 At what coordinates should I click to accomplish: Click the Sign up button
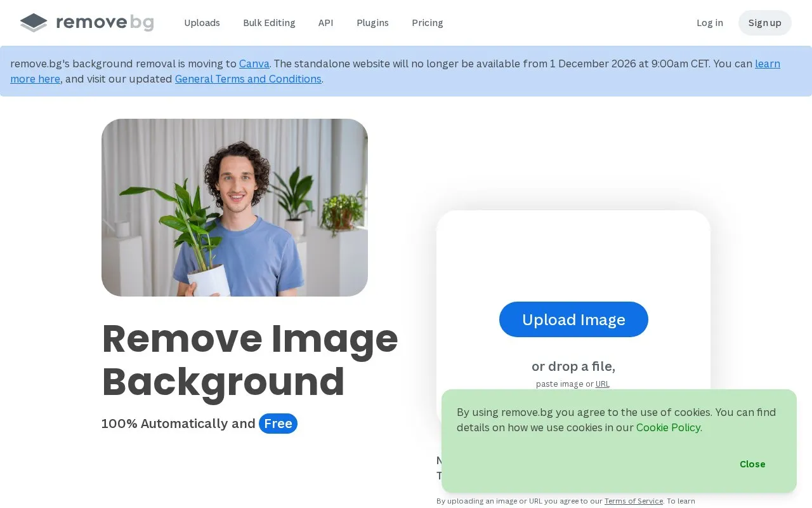click(x=765, y=23)
